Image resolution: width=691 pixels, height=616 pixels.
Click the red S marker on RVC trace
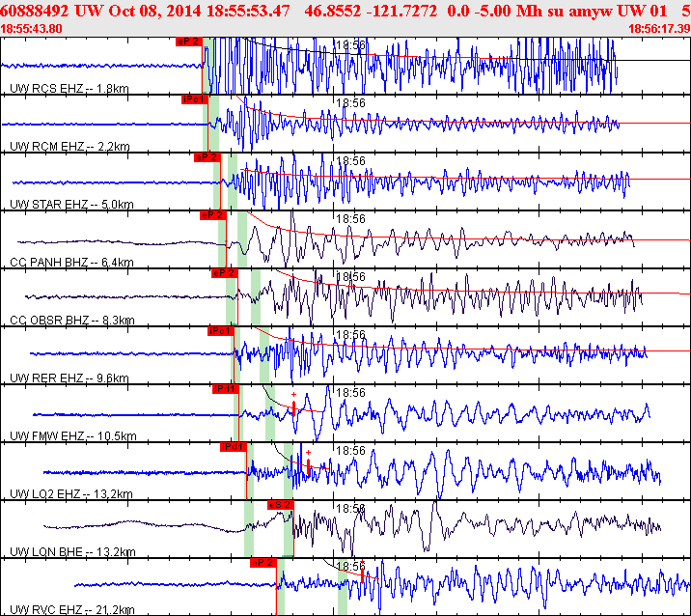click(x=363, y=575)
